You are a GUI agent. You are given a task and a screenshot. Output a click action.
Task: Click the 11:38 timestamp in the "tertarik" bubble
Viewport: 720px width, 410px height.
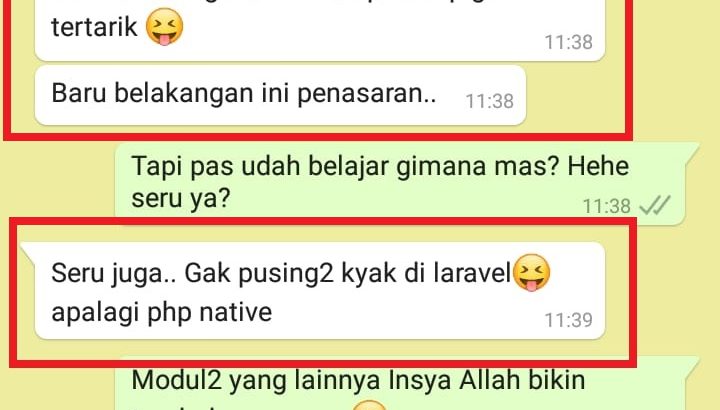[568, 42]
